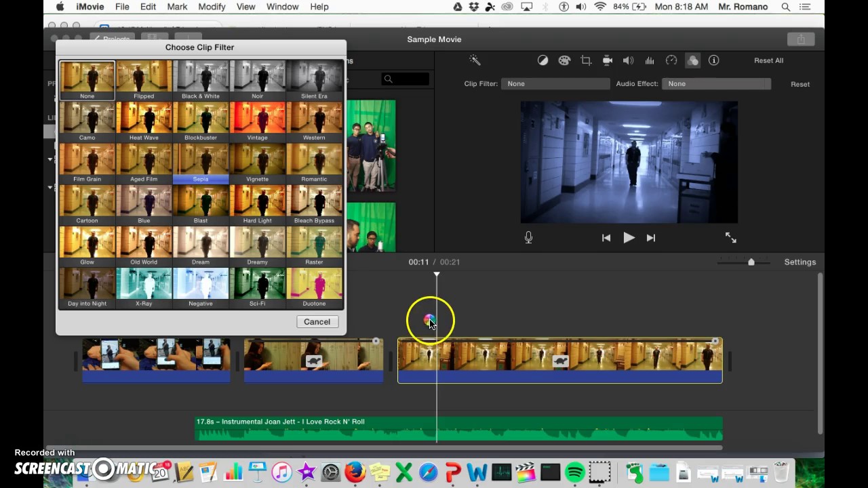Open timeline Settings
This screenshot has width=868, height=488.
[x=800, y=262]
